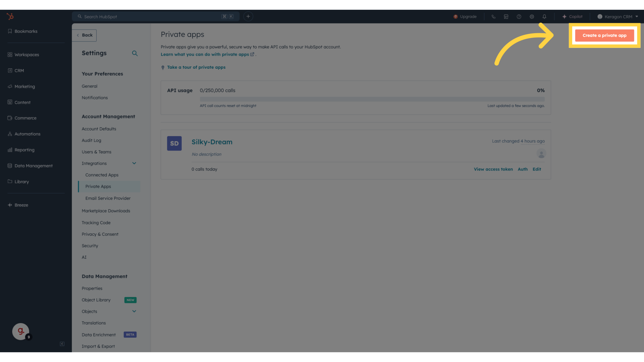Click View access token

coord(493,169)
